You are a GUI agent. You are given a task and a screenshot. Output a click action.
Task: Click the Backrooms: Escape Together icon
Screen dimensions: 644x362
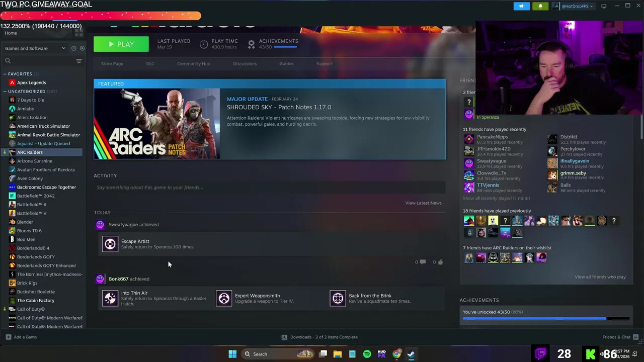point(12,187)
